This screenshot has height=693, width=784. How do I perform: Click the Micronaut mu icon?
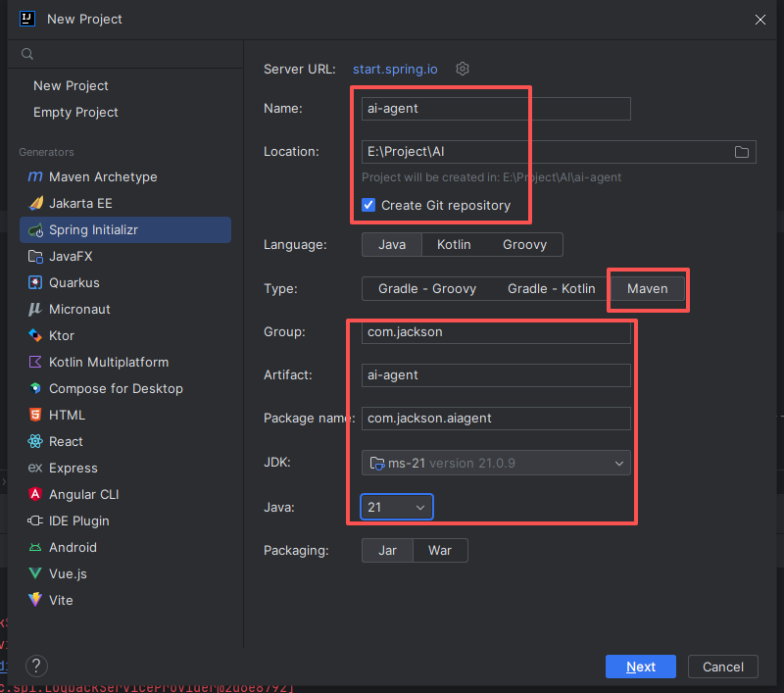point(35,309)
